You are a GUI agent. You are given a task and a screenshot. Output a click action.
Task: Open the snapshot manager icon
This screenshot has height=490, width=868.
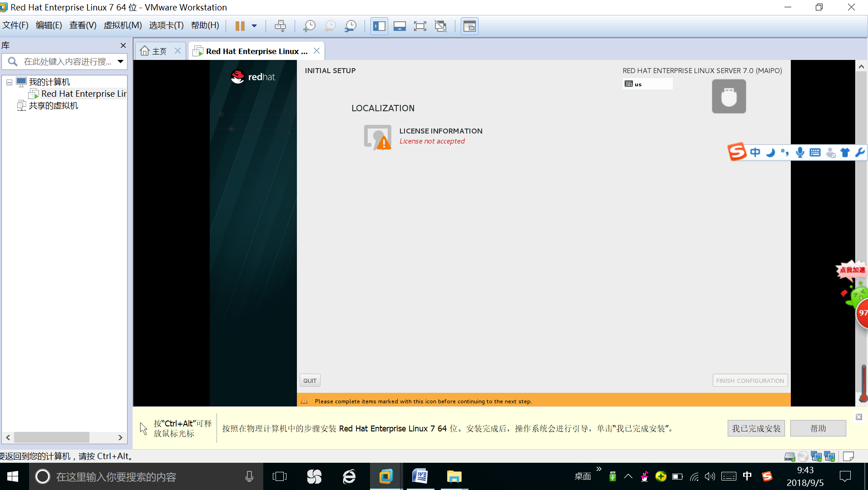click(x=350, y=26)
